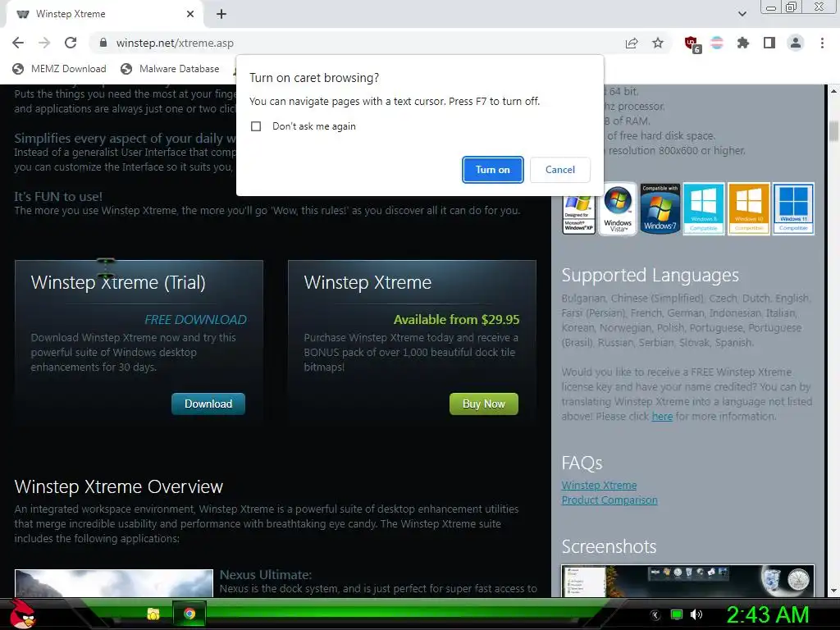
Task: Open MEMZ Download bookmark
Action: click(59, 69)
